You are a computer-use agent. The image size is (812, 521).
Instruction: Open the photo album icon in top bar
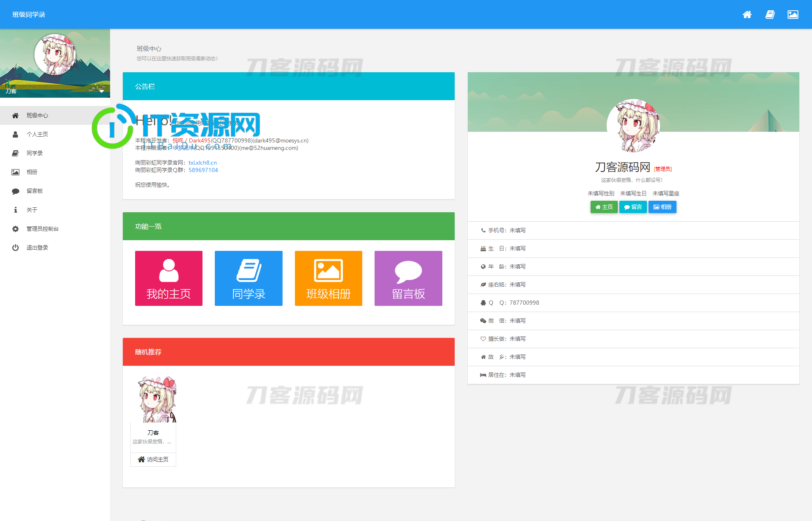coord(793,14)
